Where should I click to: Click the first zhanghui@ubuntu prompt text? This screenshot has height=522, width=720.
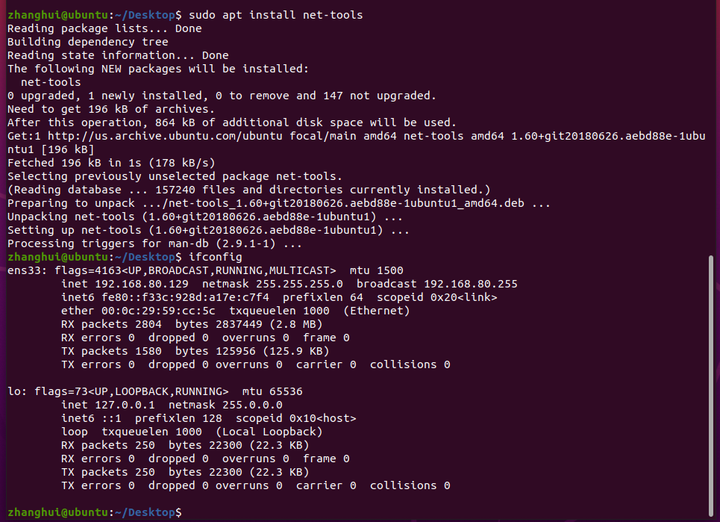[58, 15]
